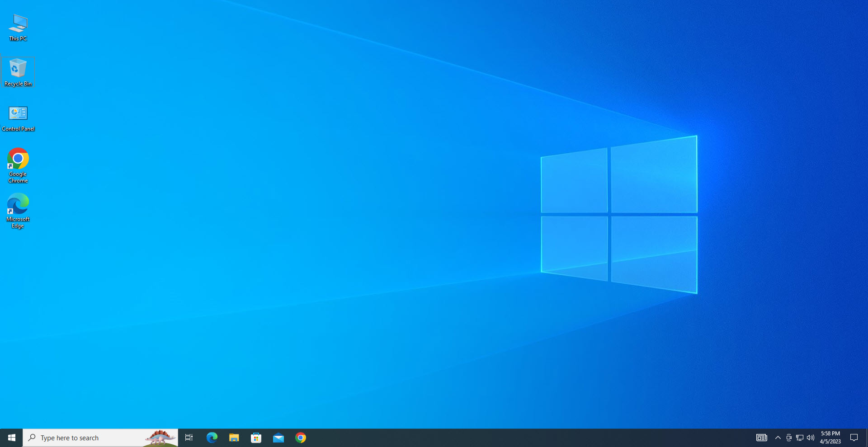Launch Microsoft Edge from the taskbar
The width and height of the screenshot is (868, 447).
tap(212, 438)
